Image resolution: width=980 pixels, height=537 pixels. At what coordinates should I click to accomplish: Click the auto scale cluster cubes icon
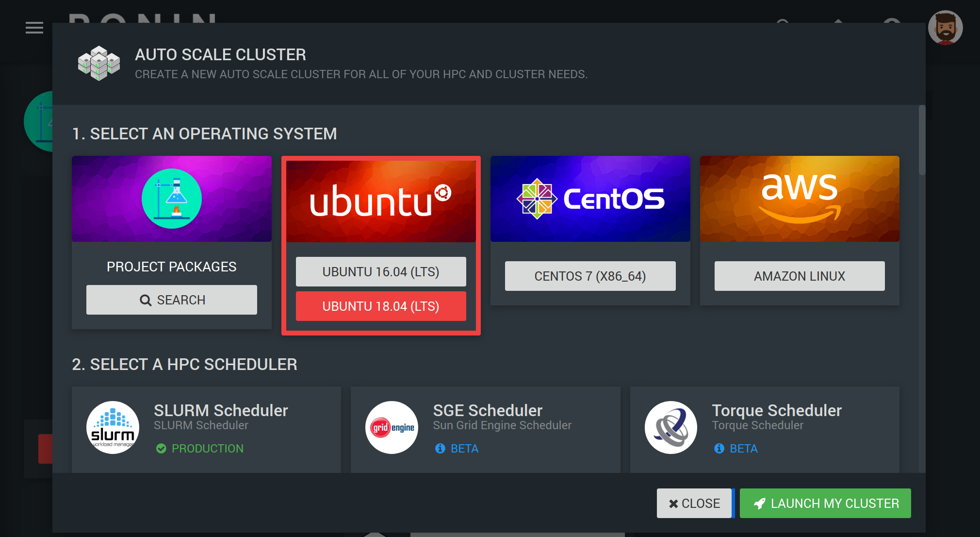(99, 63)
